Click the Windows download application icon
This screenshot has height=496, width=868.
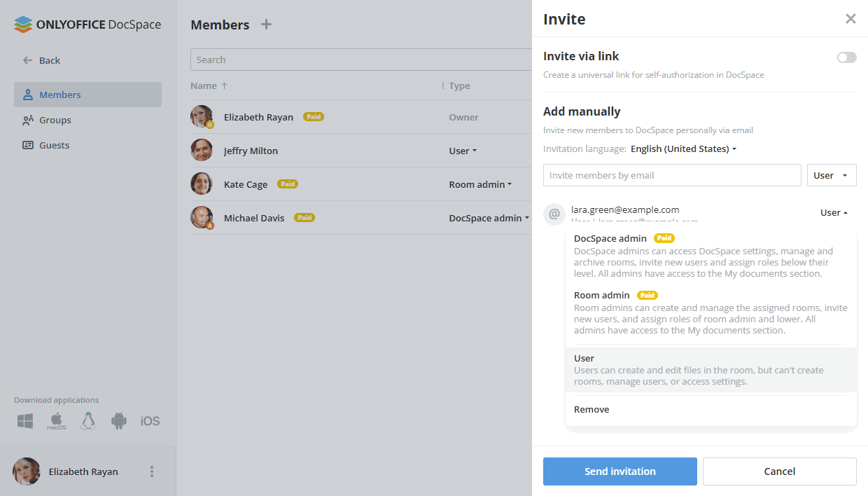[x=25, y=421]
